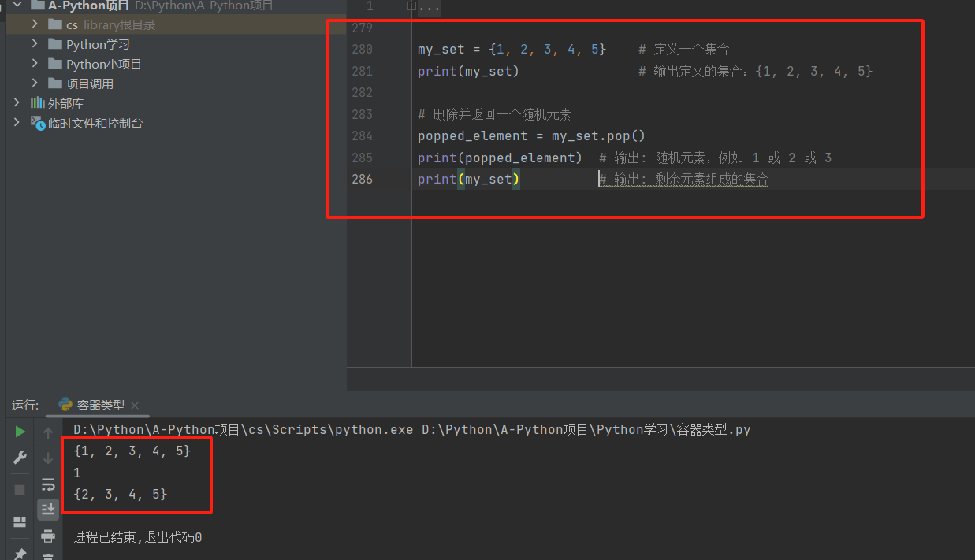975x560 pixels.
Task: Click the gray stop process button
Action: (x=20, y=489)
